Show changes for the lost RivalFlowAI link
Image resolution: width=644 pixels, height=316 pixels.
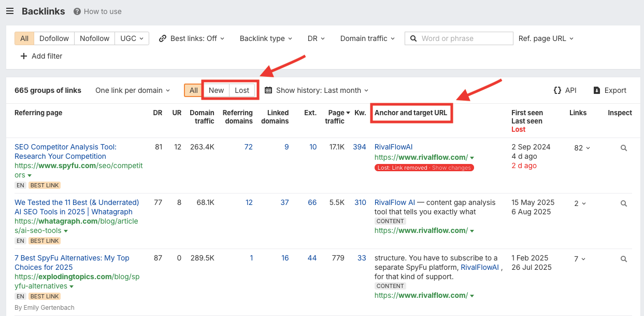(x=451, y=167)
